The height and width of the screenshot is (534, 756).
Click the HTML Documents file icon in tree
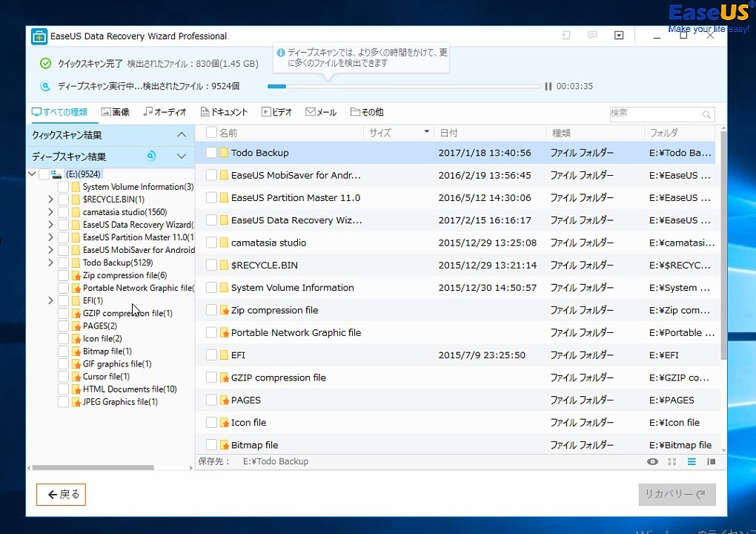point(76,389)
